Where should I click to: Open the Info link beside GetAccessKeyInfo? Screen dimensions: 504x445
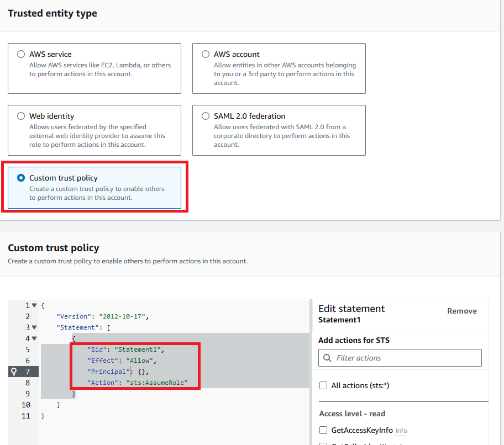tap(401, 431)
